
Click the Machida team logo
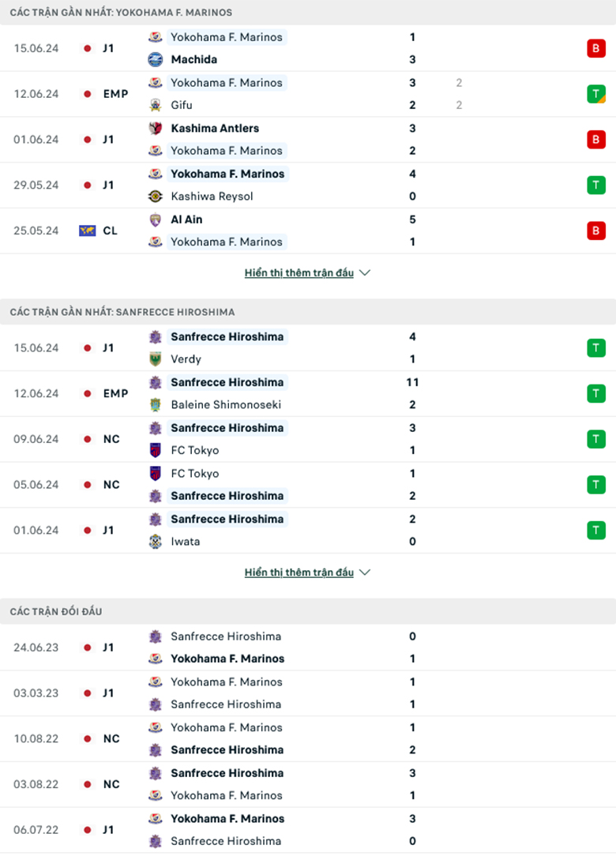point(155,59)
